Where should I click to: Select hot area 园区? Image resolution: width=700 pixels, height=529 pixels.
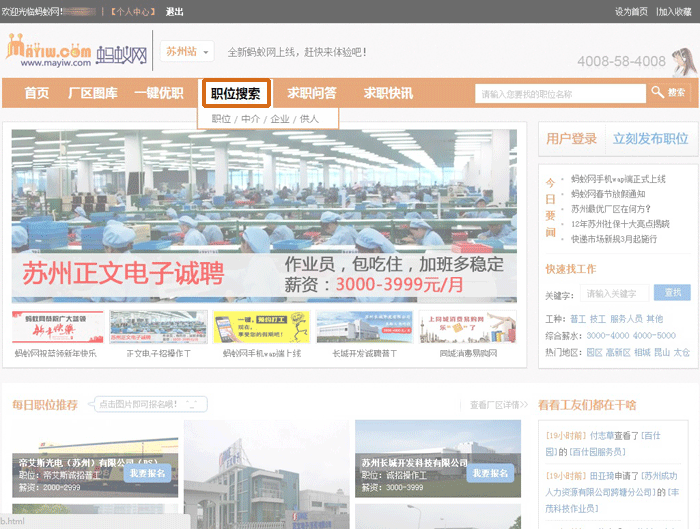(x=594, y=352)
